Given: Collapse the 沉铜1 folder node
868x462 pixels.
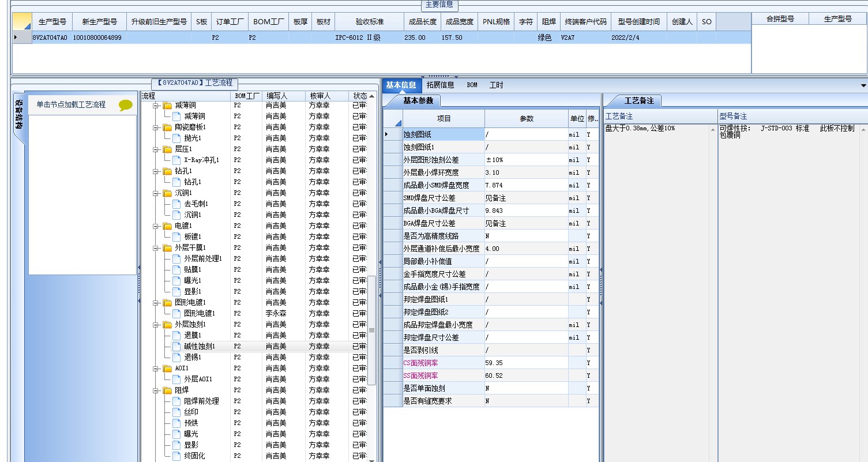Looking at the screenshot, I should point(156,193).
